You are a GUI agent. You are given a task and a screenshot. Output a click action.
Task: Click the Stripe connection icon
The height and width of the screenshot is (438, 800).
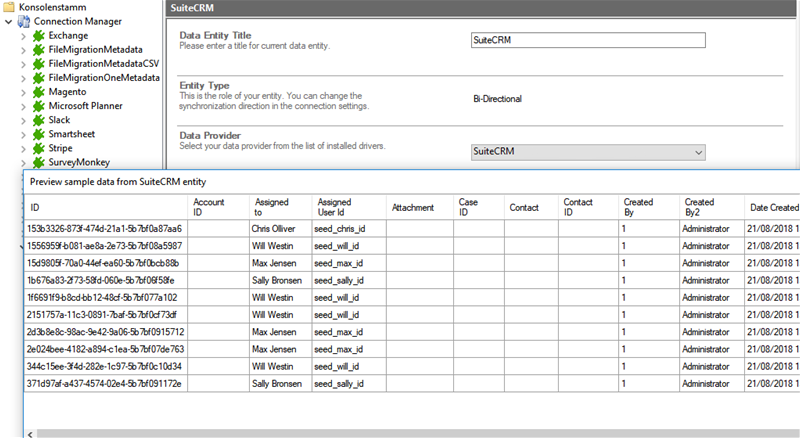point(38,147)
